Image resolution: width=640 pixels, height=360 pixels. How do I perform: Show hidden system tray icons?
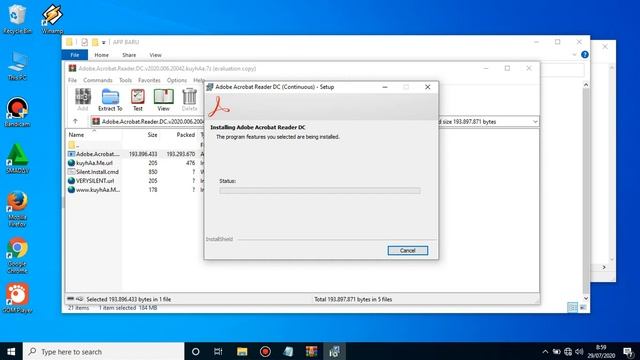[545, 351]
